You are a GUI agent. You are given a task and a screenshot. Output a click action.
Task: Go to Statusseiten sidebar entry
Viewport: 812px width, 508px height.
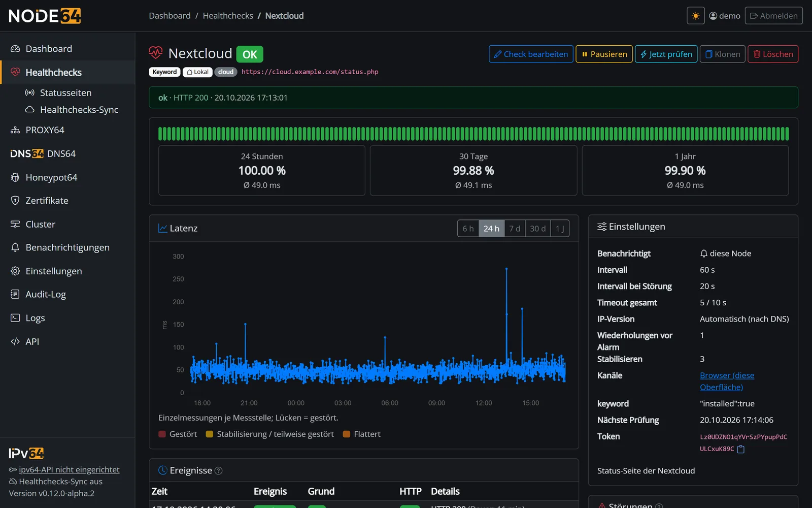pos(67,92)
